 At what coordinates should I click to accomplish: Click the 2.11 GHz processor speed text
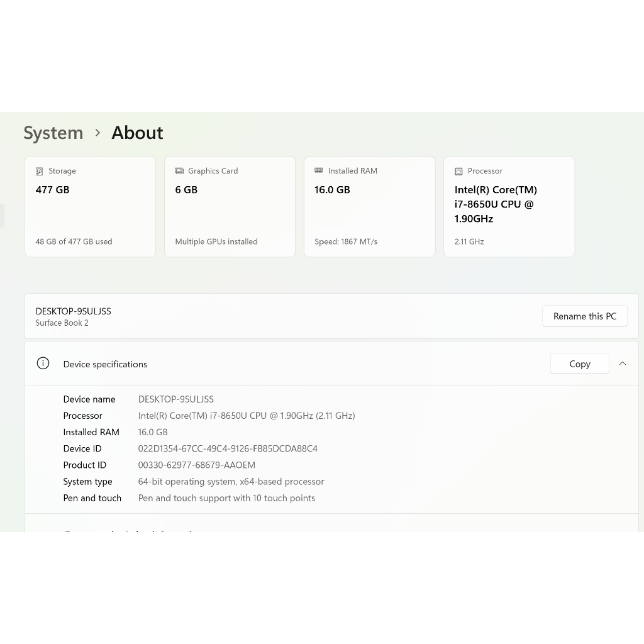469,241
